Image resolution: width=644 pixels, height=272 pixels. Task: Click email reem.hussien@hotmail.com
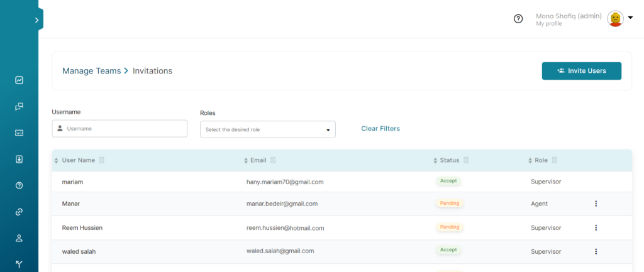pyautogui.click(x=286, y=228)
